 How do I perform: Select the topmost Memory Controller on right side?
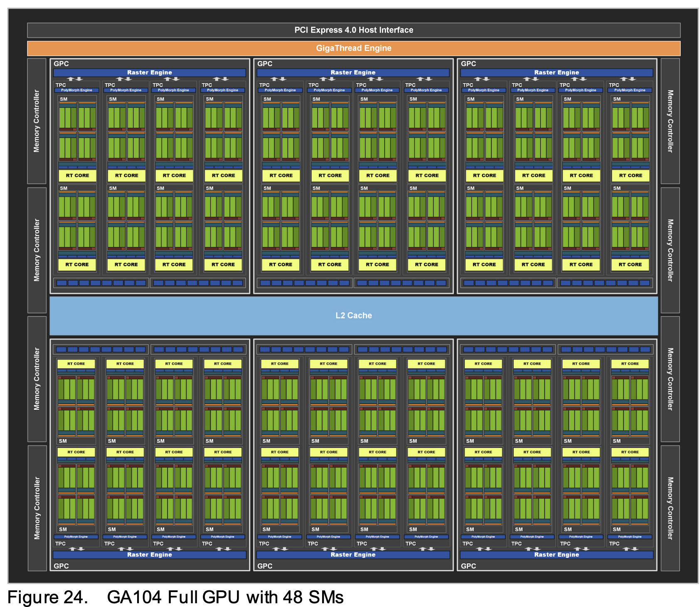(x=670, y=121)
